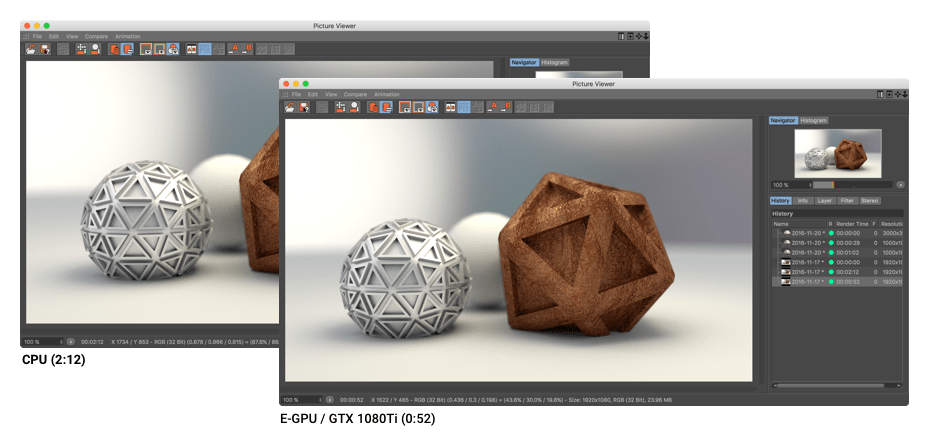Click Remove Image icon in front window toolbar

(354, 107)
